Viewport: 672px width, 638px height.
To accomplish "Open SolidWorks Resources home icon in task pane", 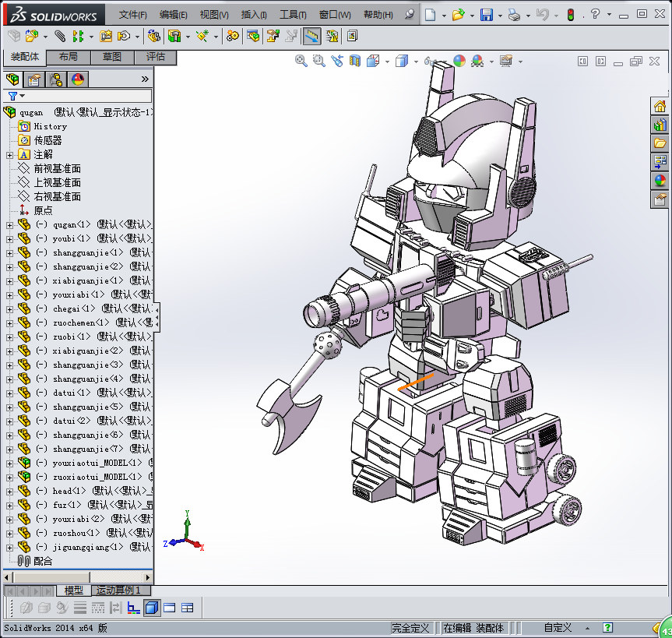I will 660,105.
